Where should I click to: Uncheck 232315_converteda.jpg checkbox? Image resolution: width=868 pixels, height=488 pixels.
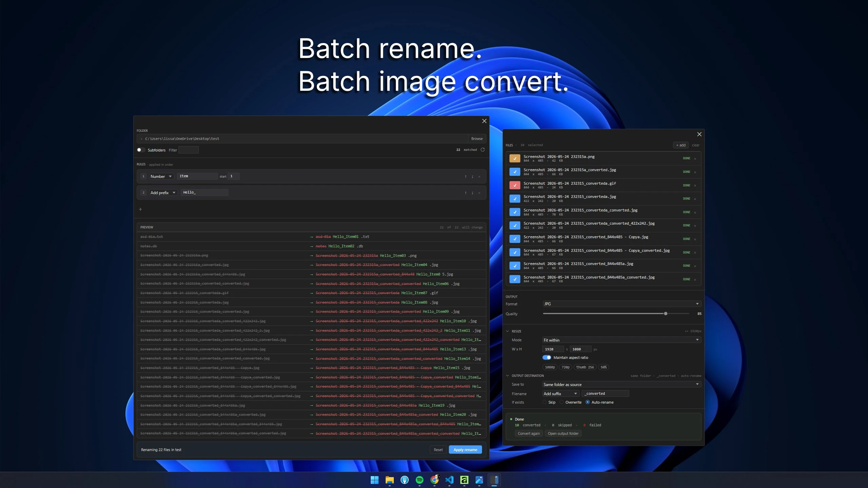pos(515,199)
